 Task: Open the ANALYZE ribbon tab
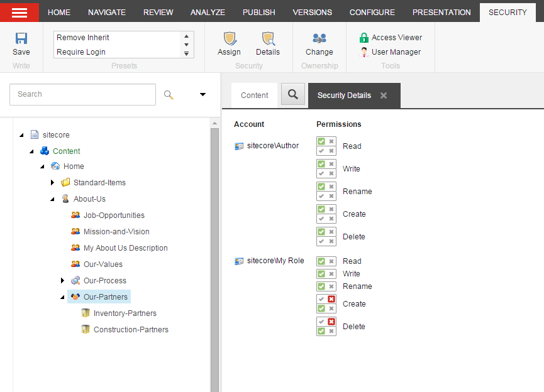pyautogui.click(x=208, y=13)
